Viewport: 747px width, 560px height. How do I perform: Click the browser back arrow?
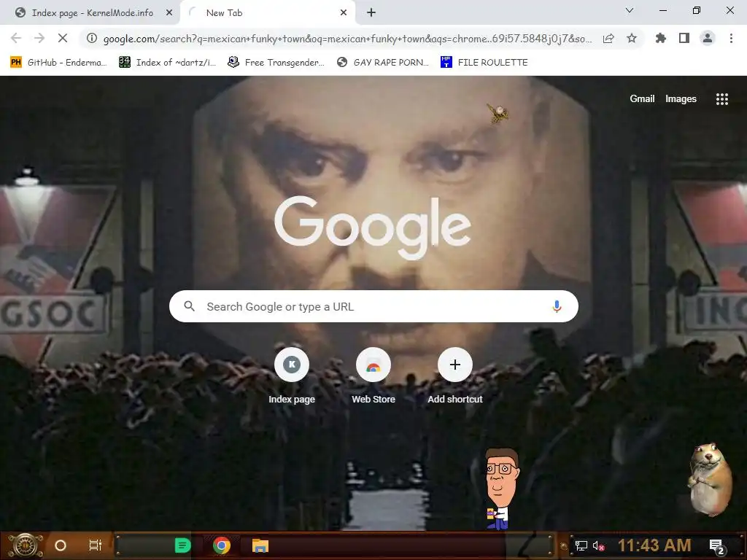tap(16, 38)
